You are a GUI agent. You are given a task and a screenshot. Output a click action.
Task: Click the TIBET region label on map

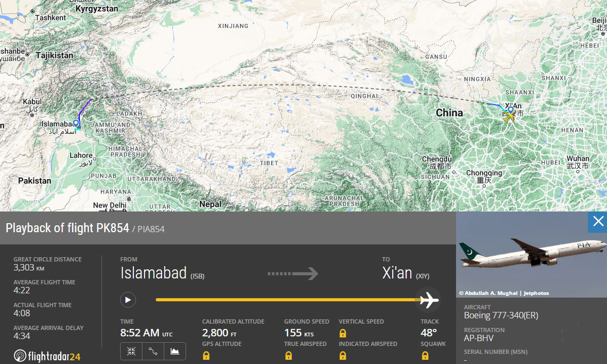pos(269,163)
